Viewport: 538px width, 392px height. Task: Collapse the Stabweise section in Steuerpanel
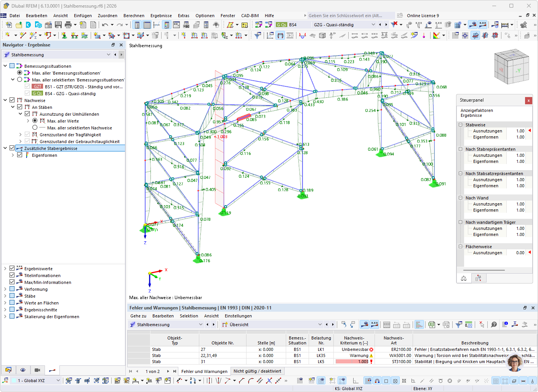pos(460,125)
